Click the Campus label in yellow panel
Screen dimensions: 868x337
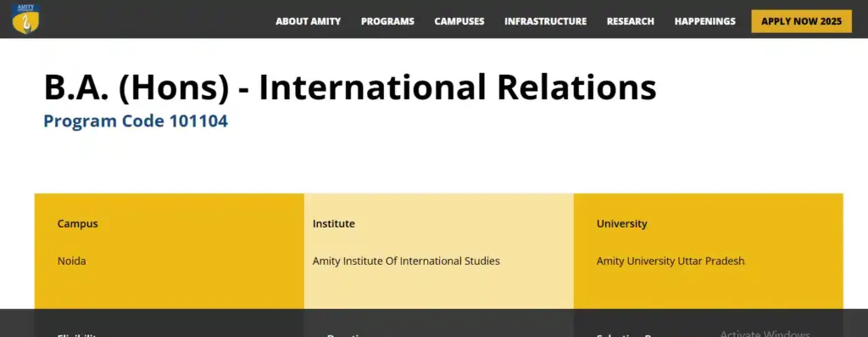coord(77,223)
